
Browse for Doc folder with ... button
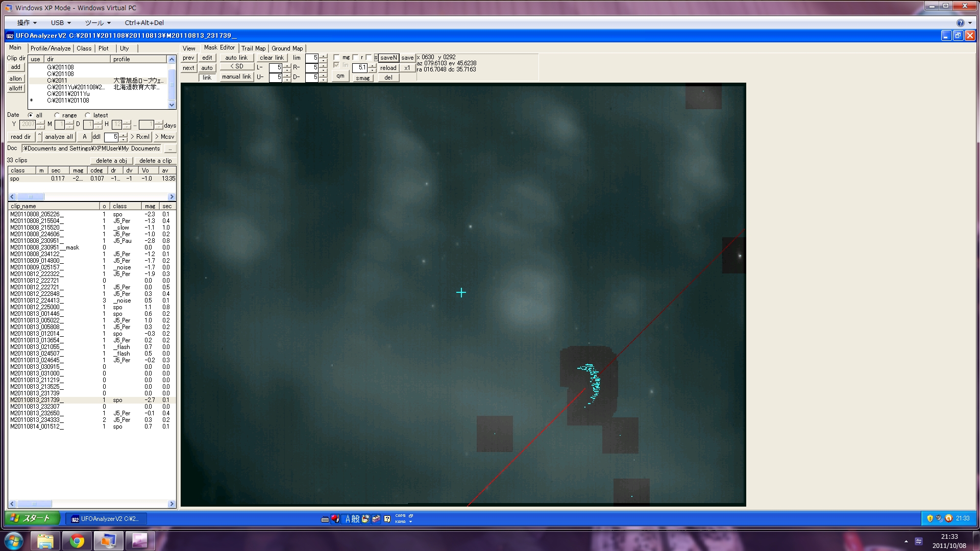click(x=170, y=149)
